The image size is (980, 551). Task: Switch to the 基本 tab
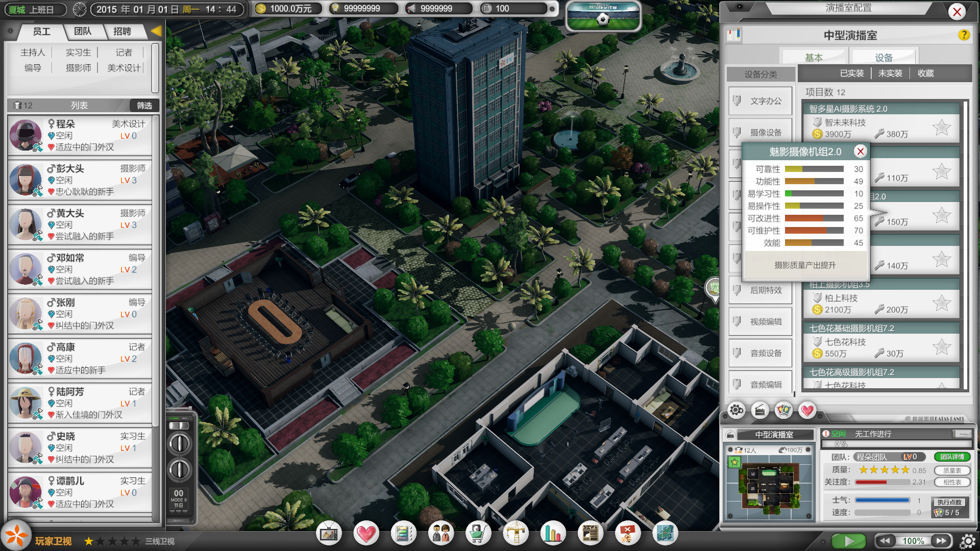(x=814, y=58)
